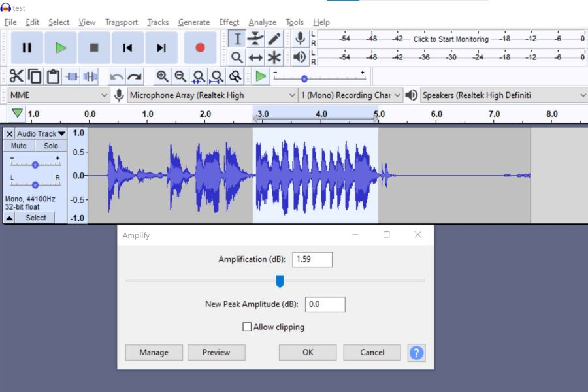
Task: Fit whole project to width
Action: click(217, 76)
